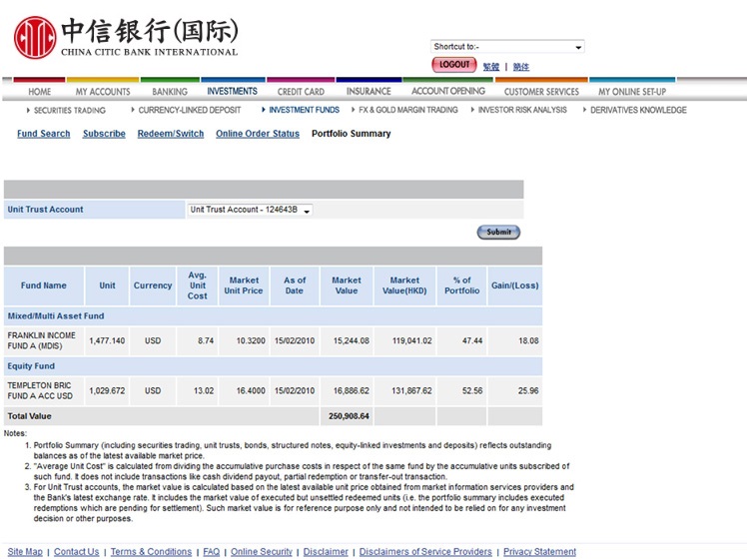
Task: Click the unit value 1,477.140
Action: 107,341
